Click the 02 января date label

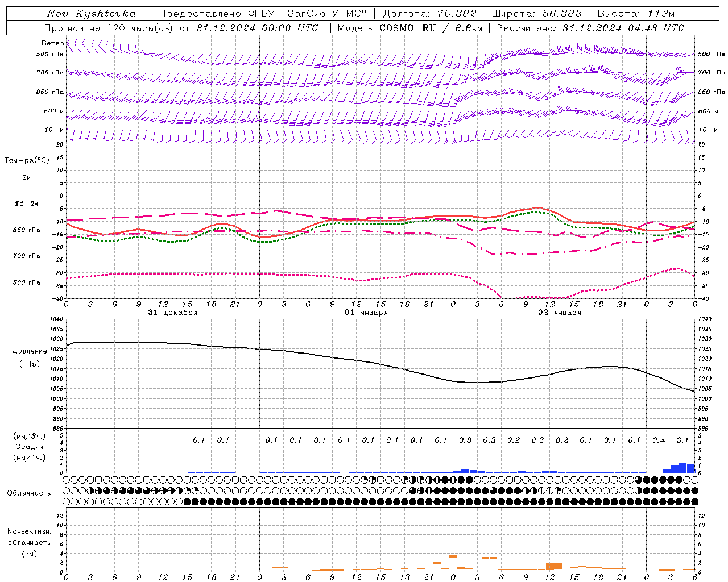(x=560, y=313)
